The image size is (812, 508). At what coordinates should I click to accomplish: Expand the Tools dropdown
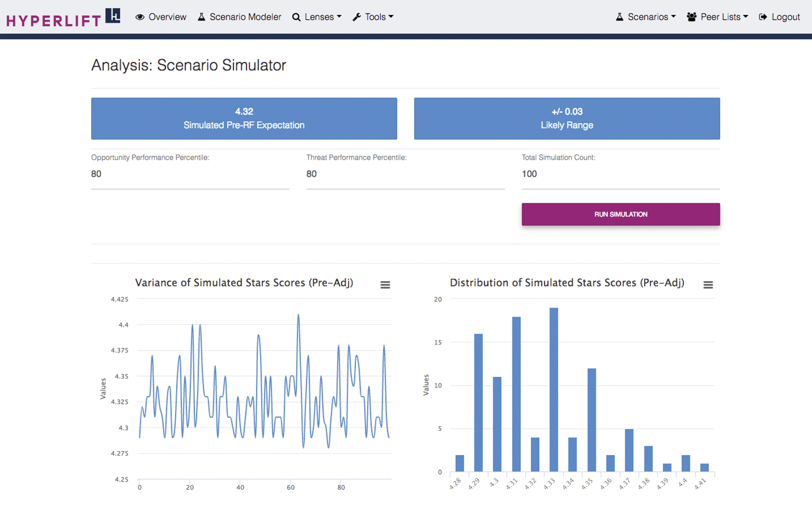(x=378, y=17)
